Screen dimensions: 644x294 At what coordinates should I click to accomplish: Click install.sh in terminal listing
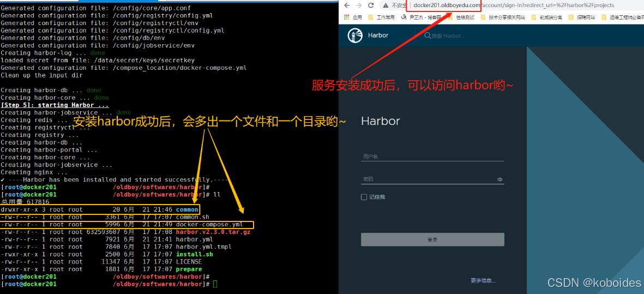pos(194,254)
